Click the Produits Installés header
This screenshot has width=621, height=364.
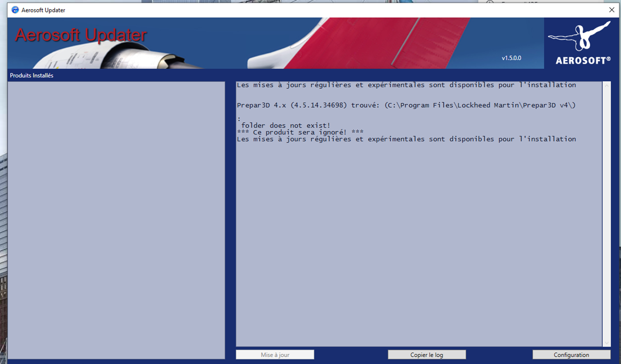pos(32,75)
